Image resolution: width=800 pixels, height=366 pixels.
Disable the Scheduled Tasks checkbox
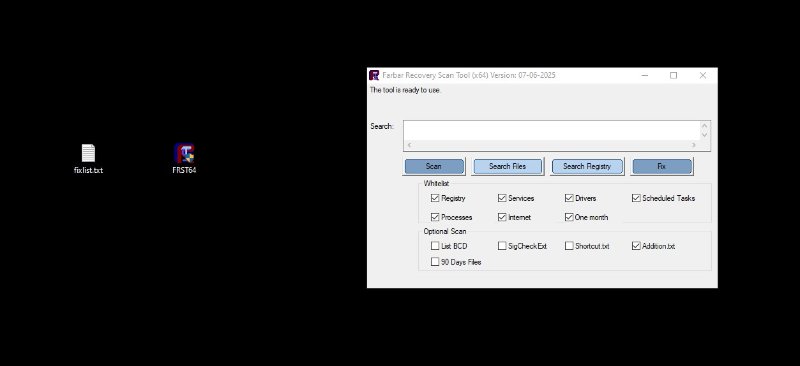pyautogui.click(x=636, y=198)
